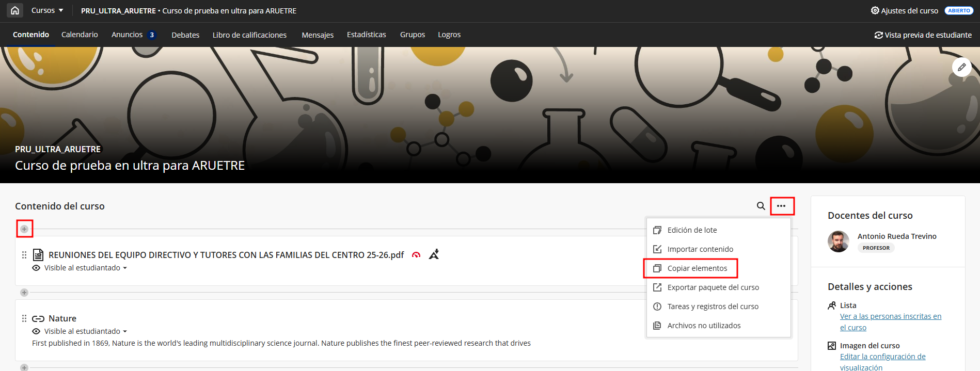Expand the Cursos dropdown
980x371 pixels.
click(47, 10)
